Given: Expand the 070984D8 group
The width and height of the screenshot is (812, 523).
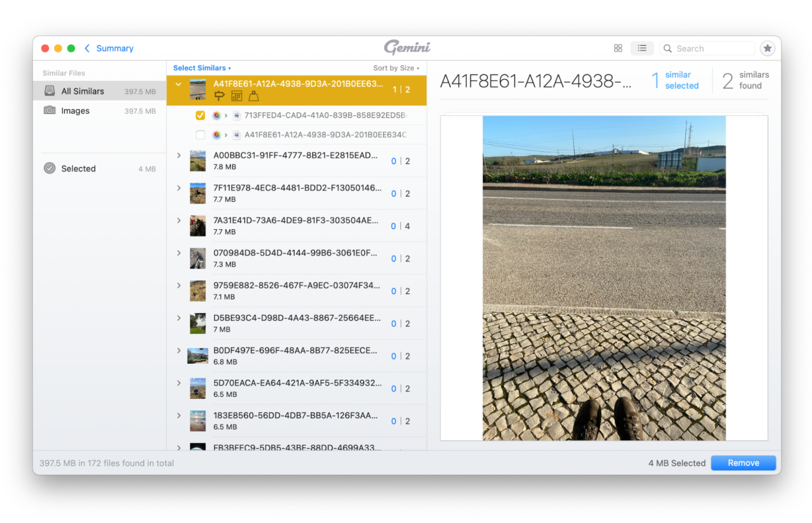Looking at the screenshot, I should coord(179,253).
